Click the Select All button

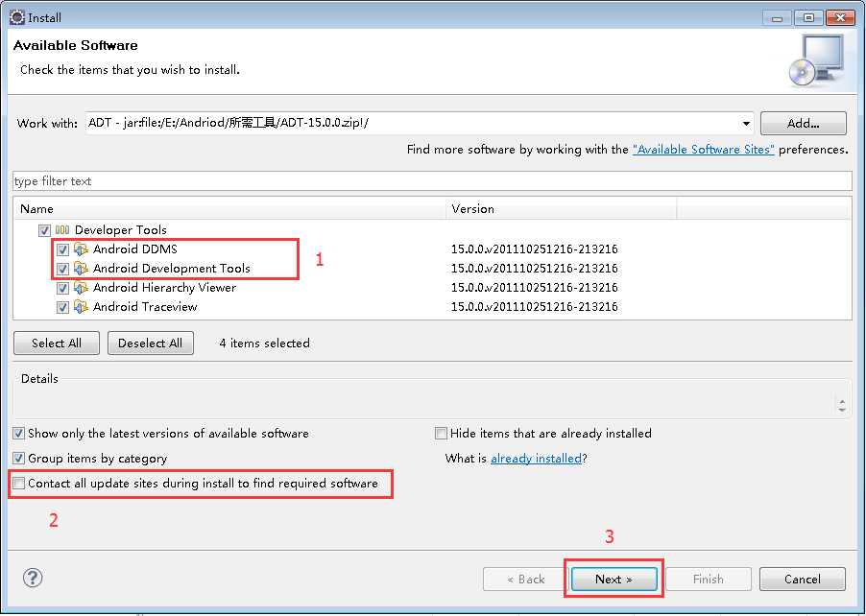[57, 344]
